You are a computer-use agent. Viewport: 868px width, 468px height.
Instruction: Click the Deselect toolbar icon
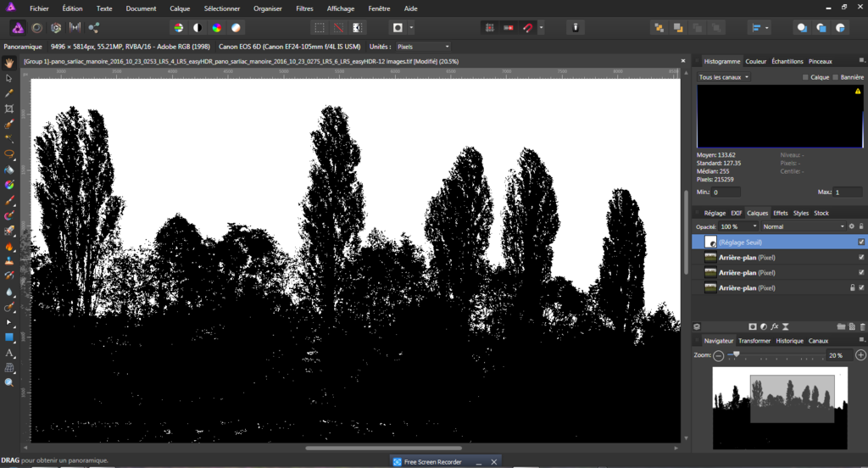click(x=338, y=28)
